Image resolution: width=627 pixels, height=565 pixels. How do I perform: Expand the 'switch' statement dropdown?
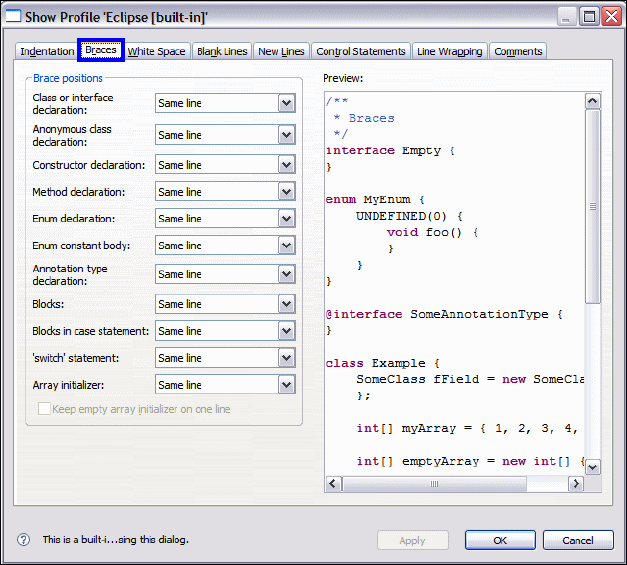pos(225,358)
